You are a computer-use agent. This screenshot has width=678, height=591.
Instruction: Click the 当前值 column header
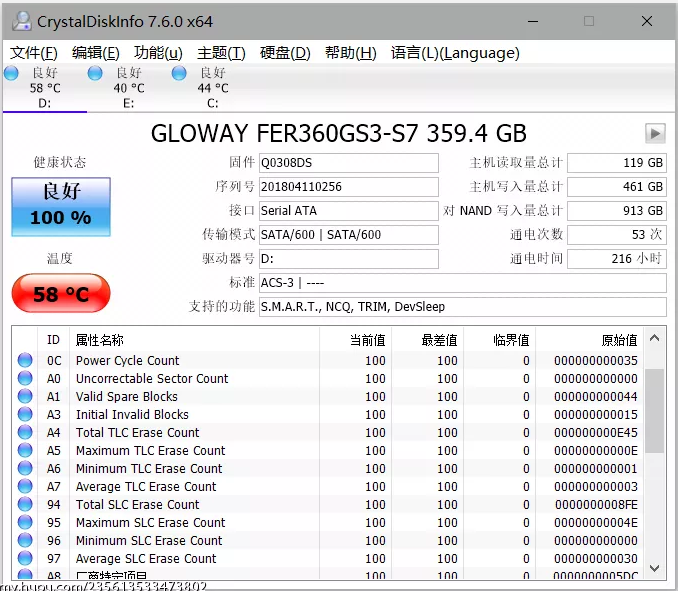point(356,340)
